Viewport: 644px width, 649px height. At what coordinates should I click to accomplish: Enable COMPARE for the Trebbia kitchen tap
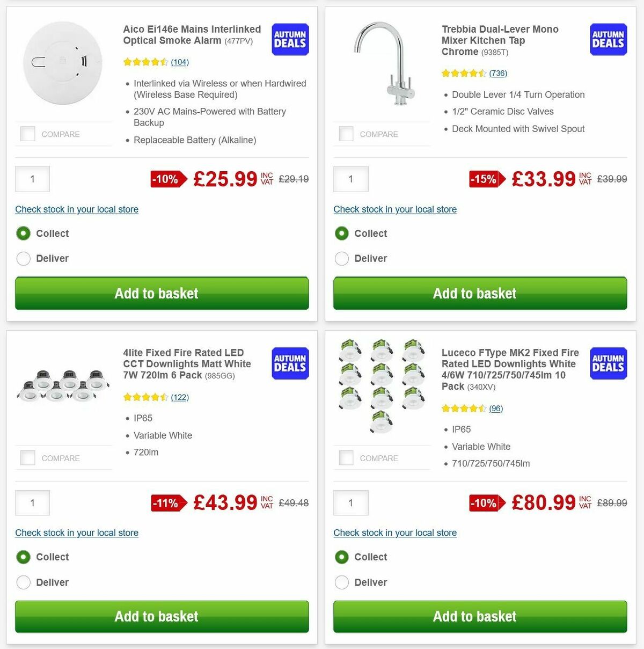(x=346, y=134)
